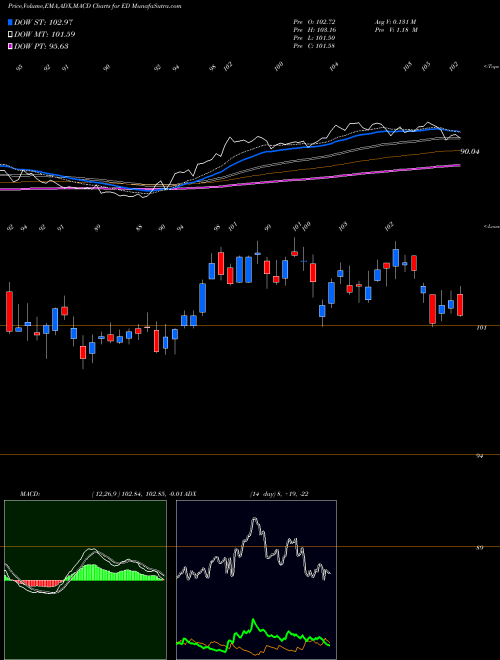Screen dimensions: 500x660
Task: Click the magenta DOW PT legend swatch
Action: [10, 46]
